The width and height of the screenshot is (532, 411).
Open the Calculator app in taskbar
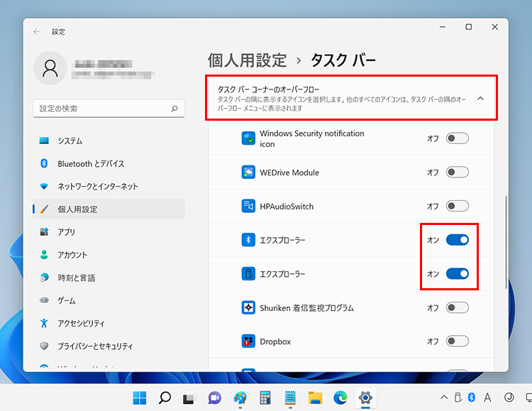pos(266,398)
